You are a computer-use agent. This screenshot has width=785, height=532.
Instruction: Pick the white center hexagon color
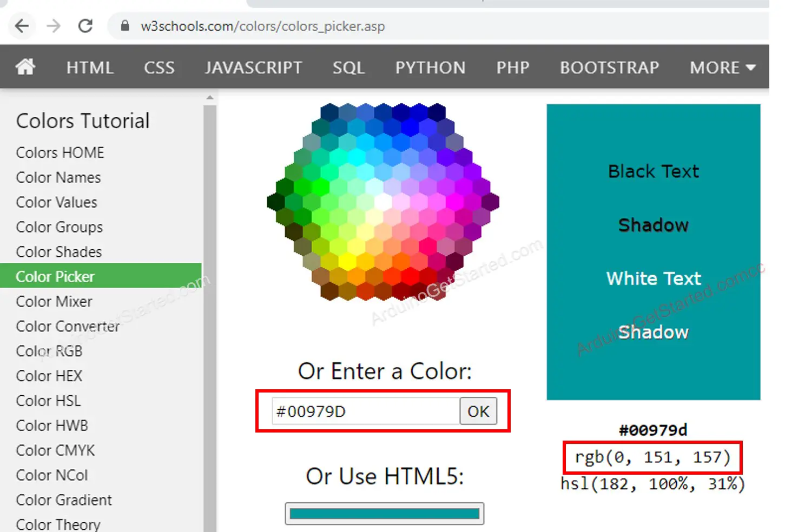[383, 202]
